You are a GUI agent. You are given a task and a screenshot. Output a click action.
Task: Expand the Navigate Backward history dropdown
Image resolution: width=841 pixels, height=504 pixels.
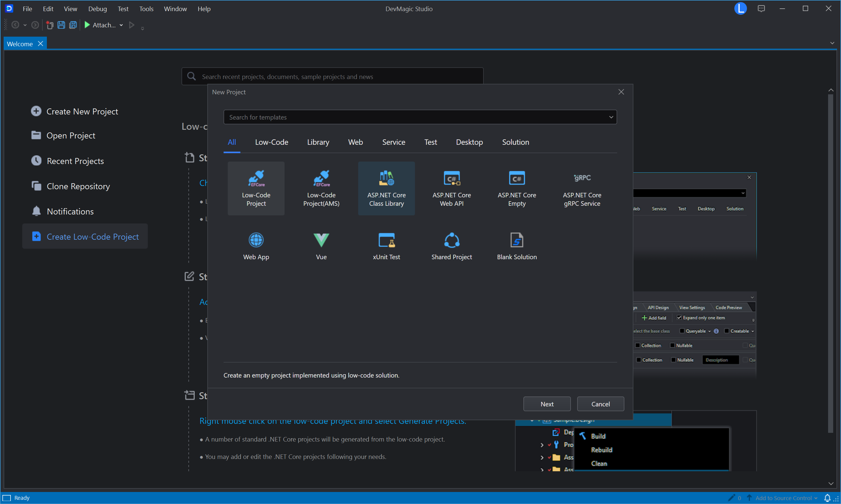tap(25, 25)
